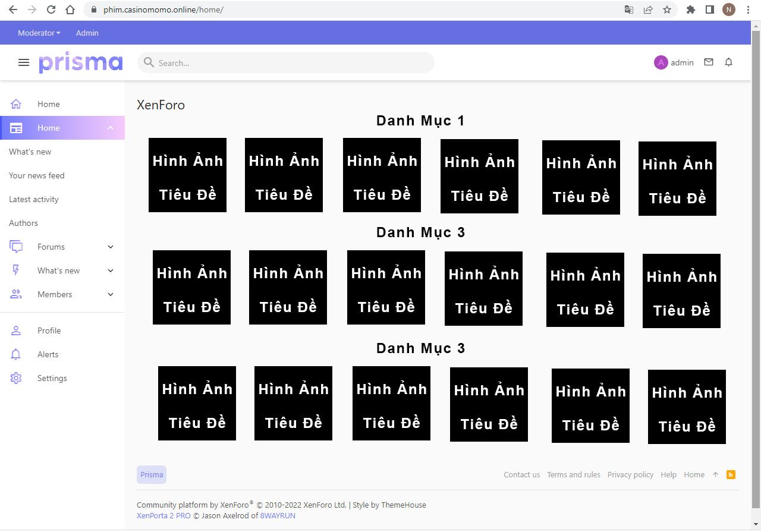Open the browser extensions puzzle icon
The width and height of the screenshot is (761, 532).
pos(690,10)
